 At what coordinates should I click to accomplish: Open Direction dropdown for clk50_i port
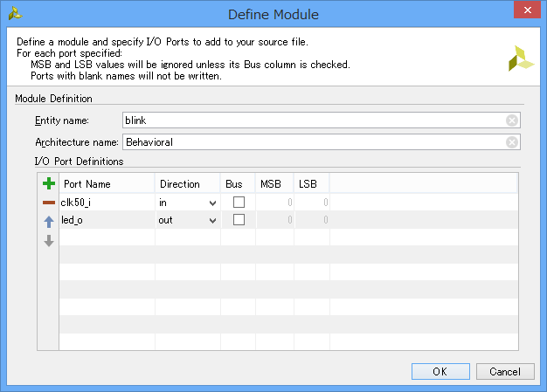tap(212, 203)
